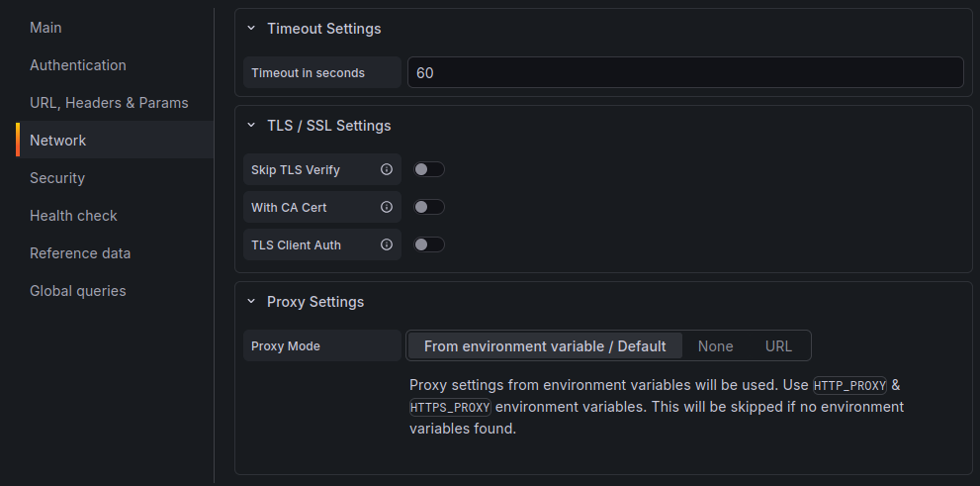Image resolution: width=980 pixels, height=486 pixels.
Task: Select From environment variable / Default proxy mode
Action: 545,345
